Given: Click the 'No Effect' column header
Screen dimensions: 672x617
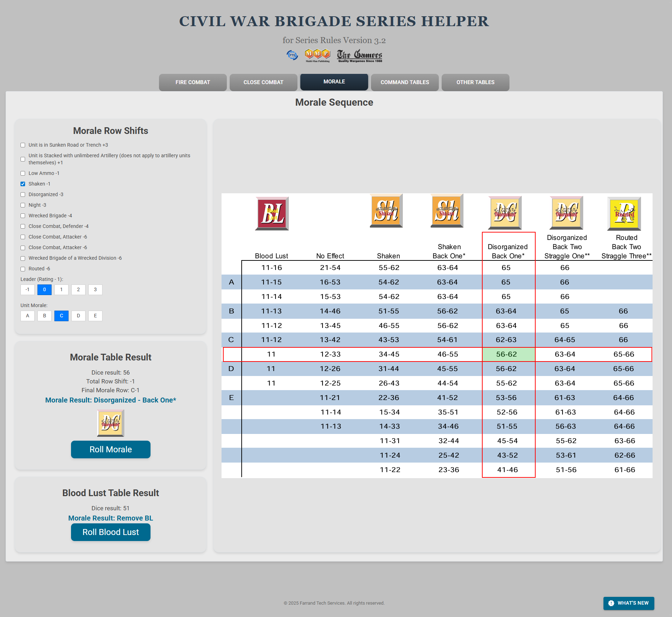Looking at the screenshot, I should pyautogui.click(x=330, y=256).
